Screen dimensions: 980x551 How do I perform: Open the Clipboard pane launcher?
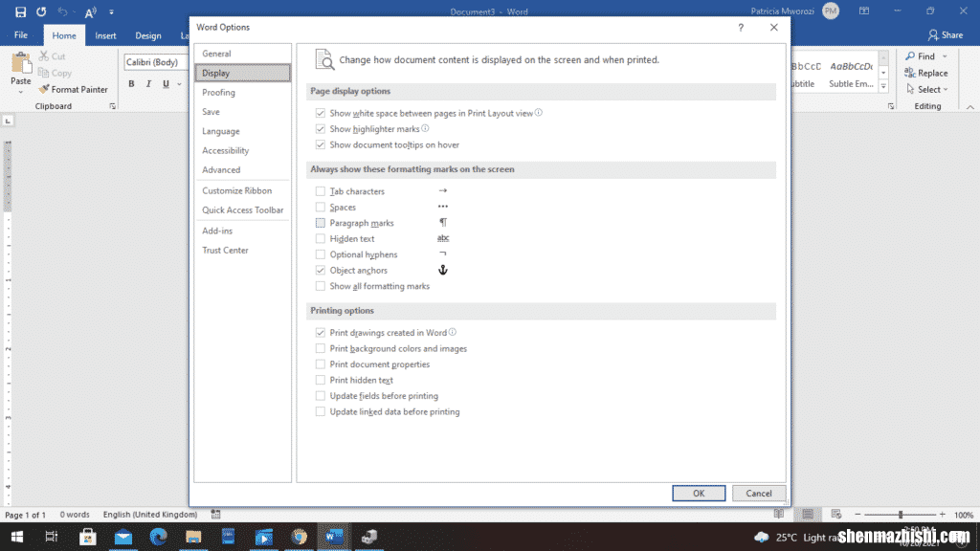[113, 106]
